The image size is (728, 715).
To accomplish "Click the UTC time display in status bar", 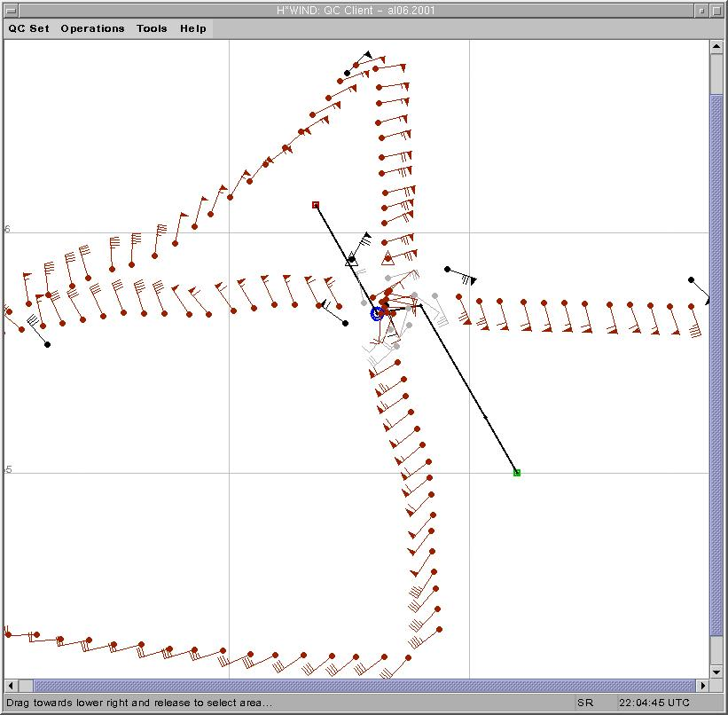I will point(654,703).
